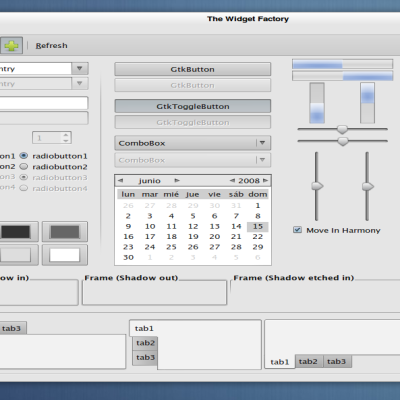Select day 15 in the calendar
Image resolution: width=400 pixels, height=400 pixels.
tap(258, 226)
